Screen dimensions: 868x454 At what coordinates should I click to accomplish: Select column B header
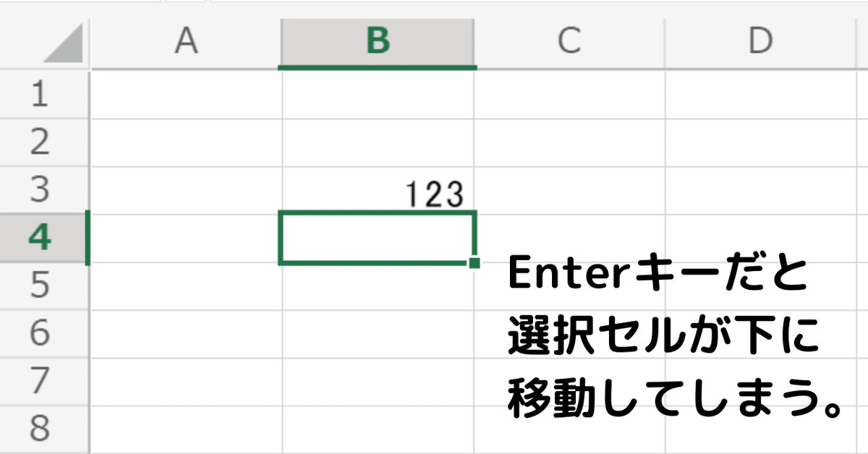tap(378, 42)
